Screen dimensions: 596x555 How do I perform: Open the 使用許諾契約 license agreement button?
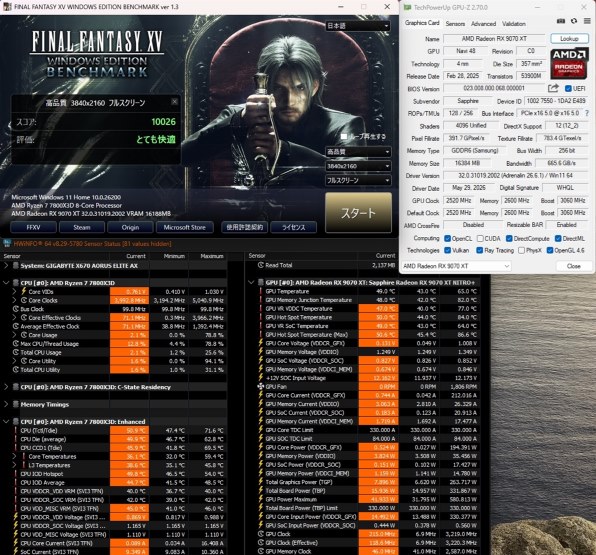tap(244, 227)
